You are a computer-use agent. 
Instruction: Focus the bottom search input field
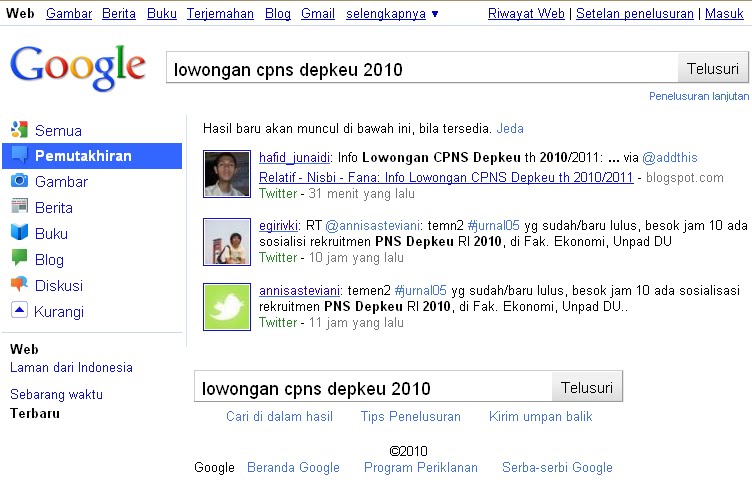373,387
